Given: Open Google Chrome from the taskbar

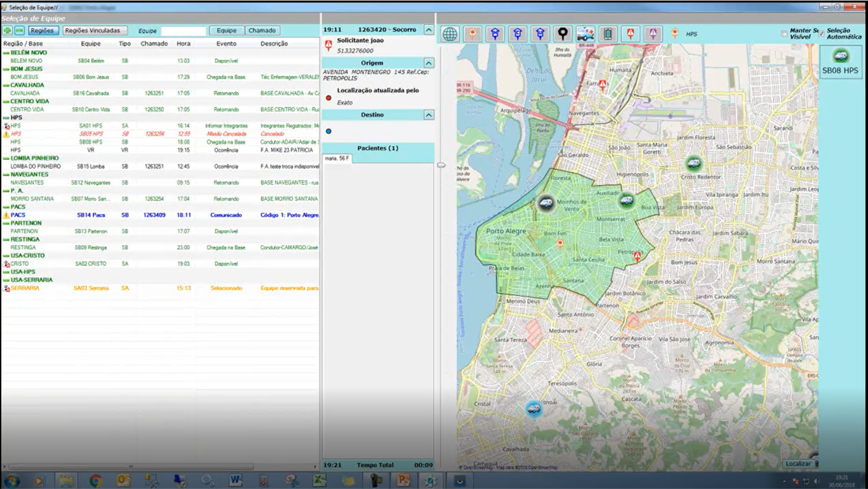Looking at the screenshot, I should pyautogui.click(x=95, y=480).
